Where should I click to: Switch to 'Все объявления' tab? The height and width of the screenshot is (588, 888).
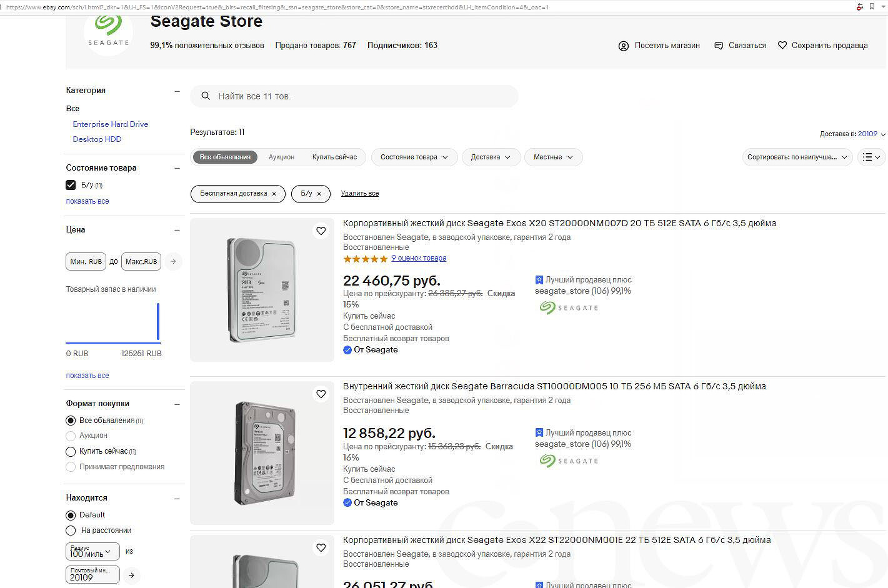coord(225,157)
